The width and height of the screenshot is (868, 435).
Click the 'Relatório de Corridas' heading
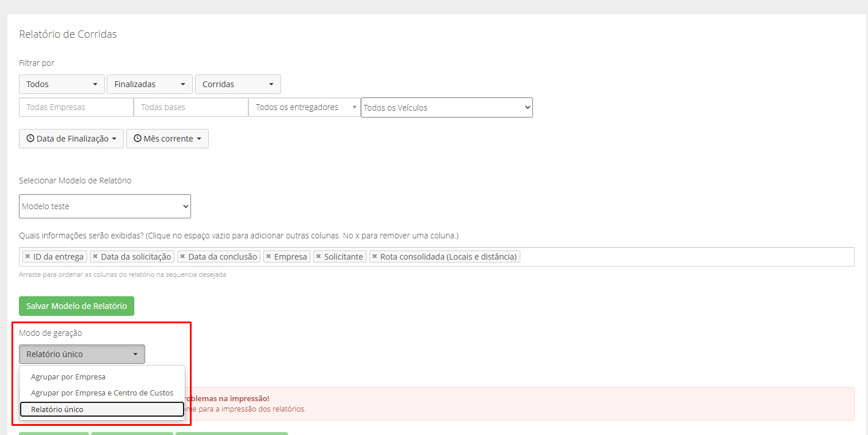pyautogui.click(x=68, y=34)
